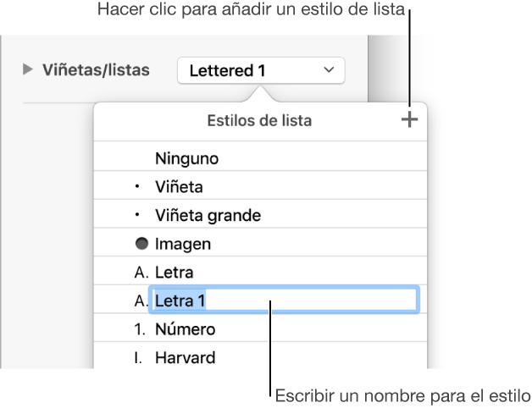The height and width of the screenshot is (408, 532).
Task: Click the round image bullet beside Imagen
Action: coord(141,244)
